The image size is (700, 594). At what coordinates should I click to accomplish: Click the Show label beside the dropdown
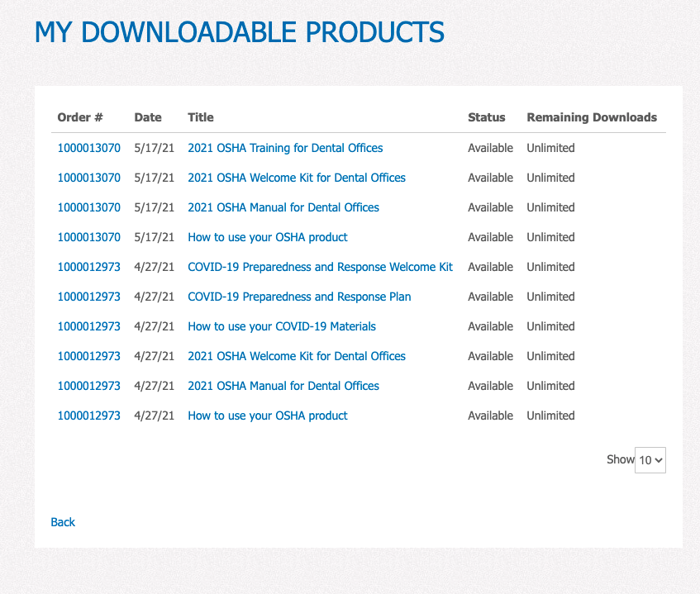click(620, 459)
